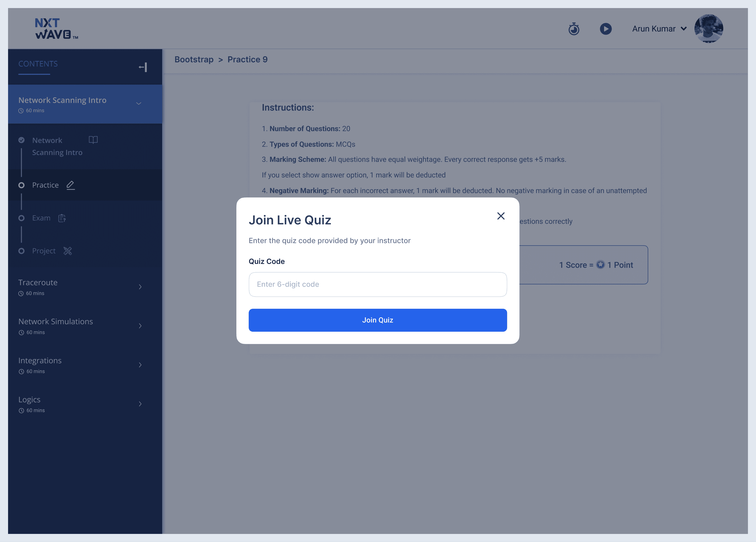Select the Practice step radio circle
Viewport: 756px width, 542px height.
pyautogui.click(x=21, y=185)
